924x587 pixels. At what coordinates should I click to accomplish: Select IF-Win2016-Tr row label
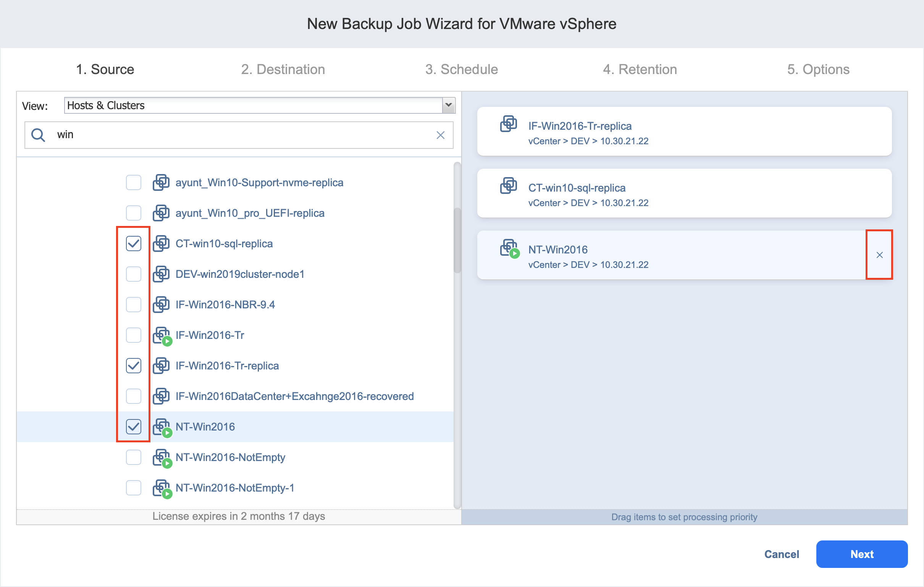(210, 335)
